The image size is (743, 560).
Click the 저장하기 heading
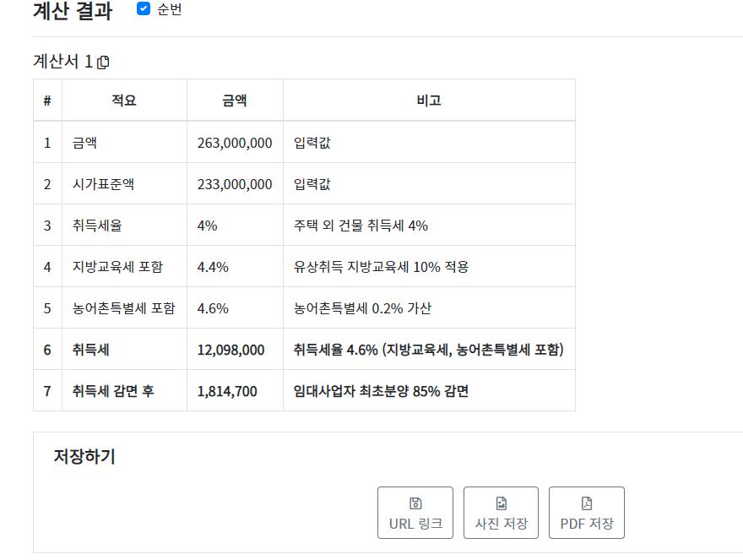[x=84, y=457]
